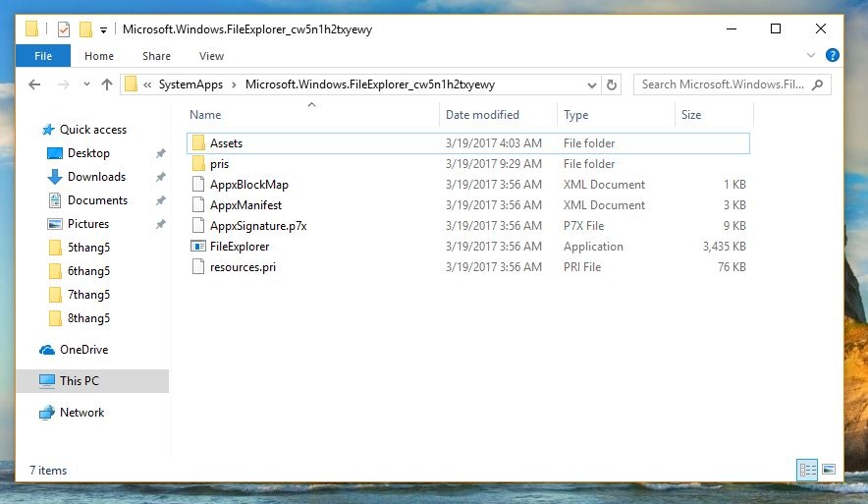Open the Customize Quick Access Toolbar dropdown

coord(103,30)
